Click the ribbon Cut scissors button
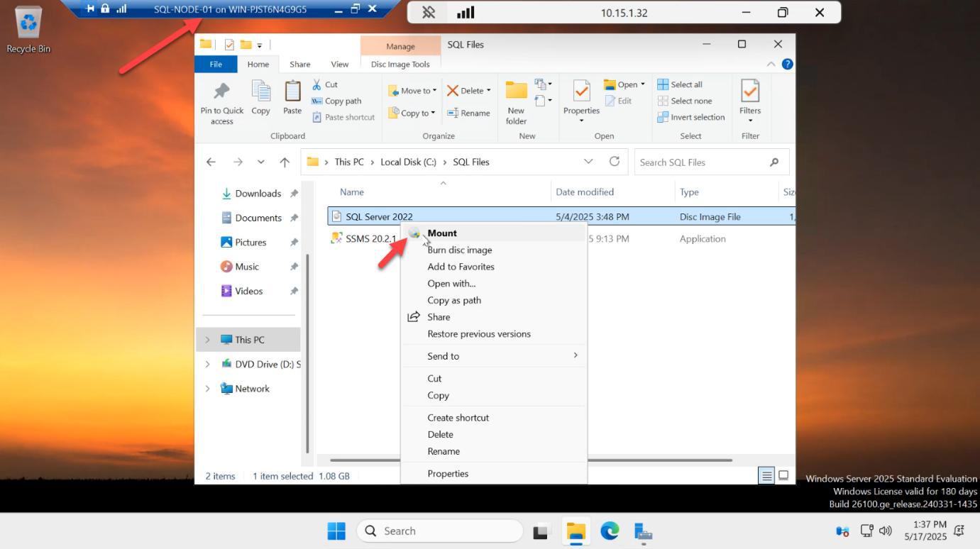The image size is (980, 549). (x=325, y=84)
